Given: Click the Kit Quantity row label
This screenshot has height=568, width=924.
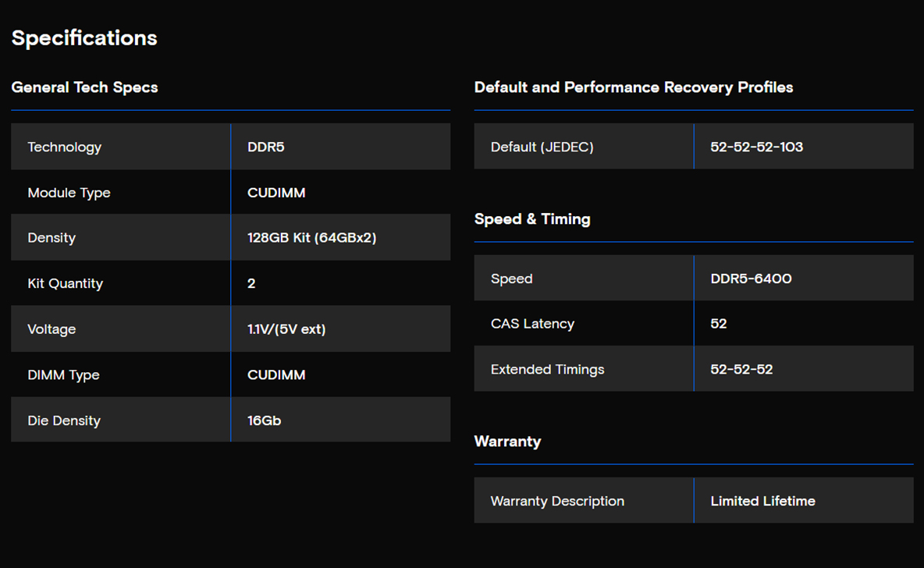Looking at the screenshot, I should pyautogui.click(x=66, y=283).
